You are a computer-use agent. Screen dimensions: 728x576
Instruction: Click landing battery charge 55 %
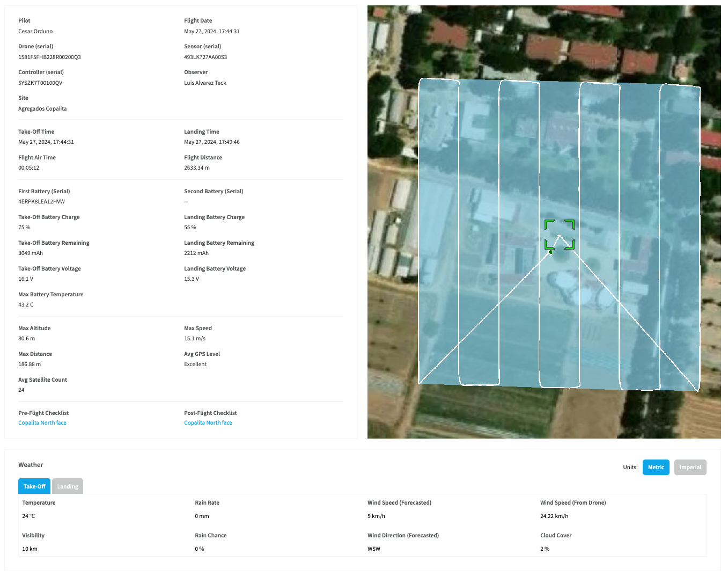[190, 228]
